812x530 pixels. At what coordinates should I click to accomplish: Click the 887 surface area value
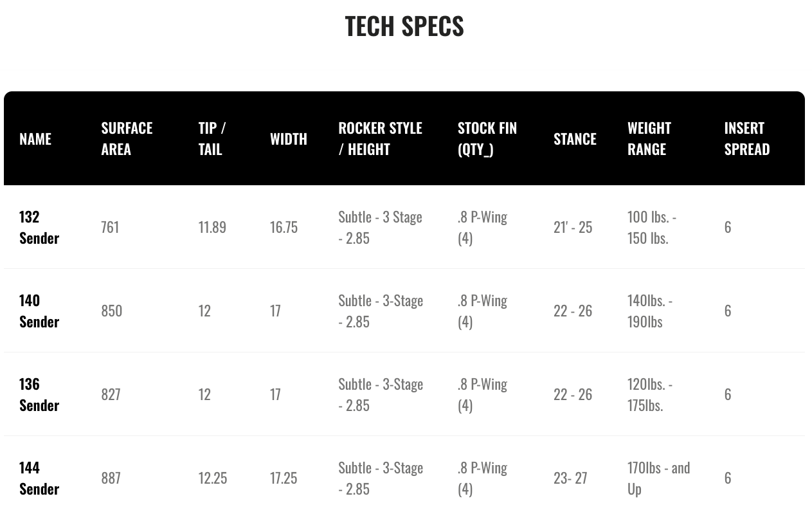[x=111, y=478]
